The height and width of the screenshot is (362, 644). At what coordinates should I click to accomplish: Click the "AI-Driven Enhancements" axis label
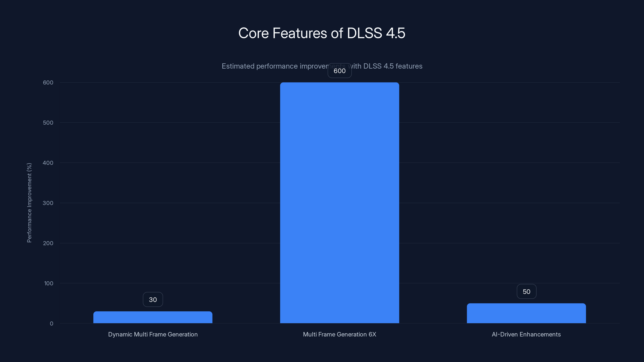coord(526,334)
